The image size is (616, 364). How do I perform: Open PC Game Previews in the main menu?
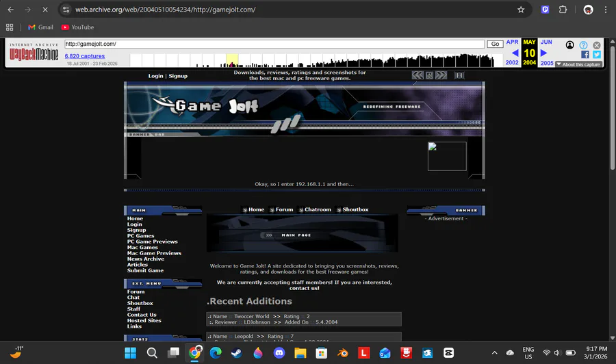click(152, 242)
